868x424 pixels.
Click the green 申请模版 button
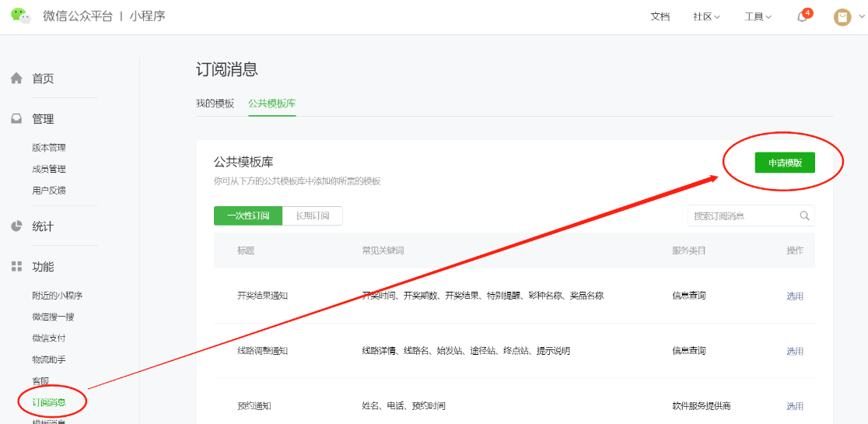pyautogui.click(x=785, y=163)
